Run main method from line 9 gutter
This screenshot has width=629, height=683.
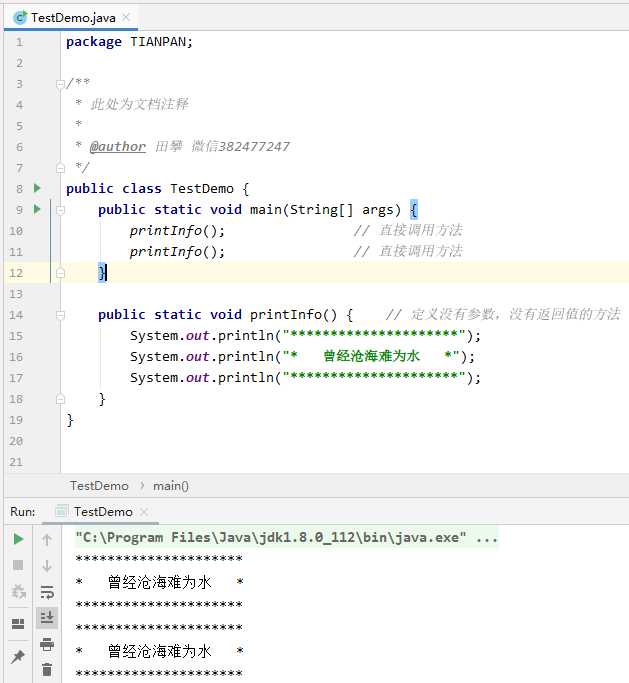point(37,209)
